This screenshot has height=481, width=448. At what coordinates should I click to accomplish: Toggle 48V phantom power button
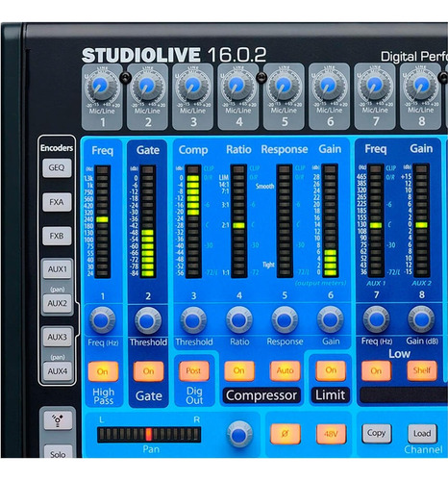click(x=331, y=434)
